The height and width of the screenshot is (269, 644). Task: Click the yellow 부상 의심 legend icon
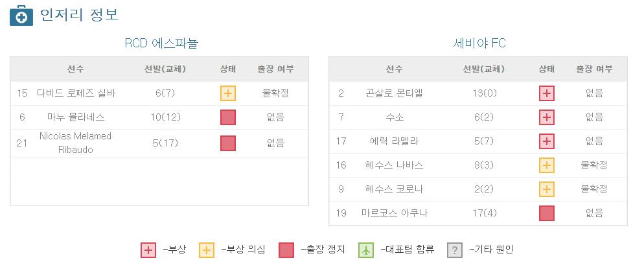[207, 250]
